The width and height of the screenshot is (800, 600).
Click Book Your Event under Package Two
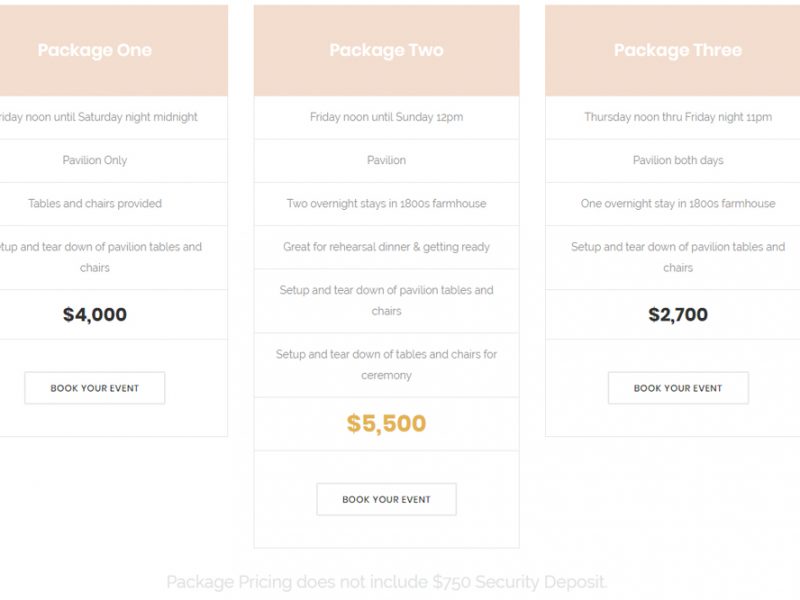pyautogui.click(x=386, y=499)
